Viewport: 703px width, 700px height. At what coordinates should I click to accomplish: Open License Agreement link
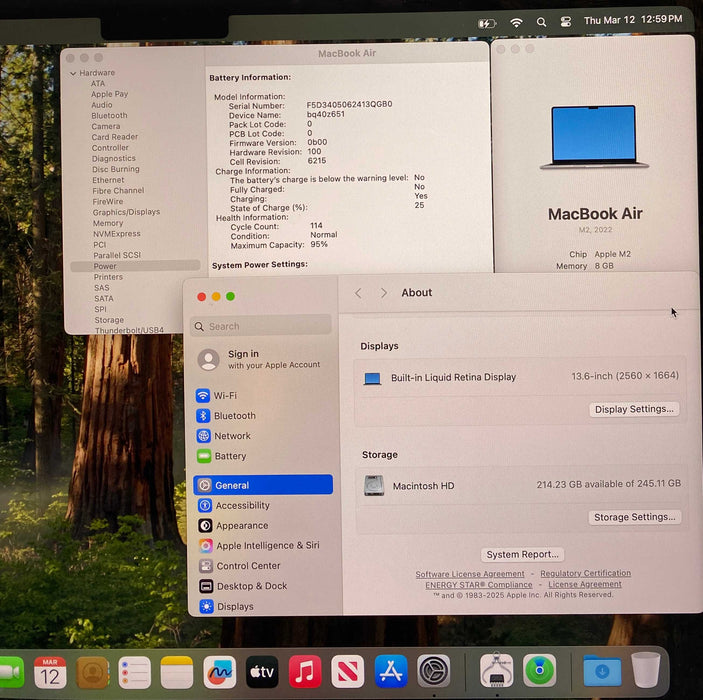coord(585,584)
